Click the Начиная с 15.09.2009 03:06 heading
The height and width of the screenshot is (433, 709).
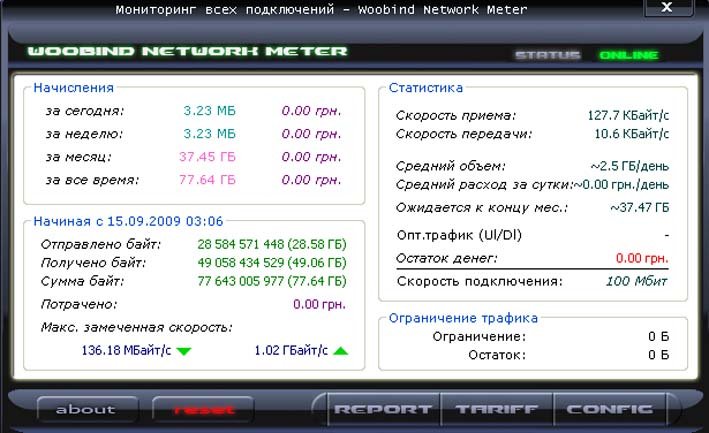coord(128,221)
